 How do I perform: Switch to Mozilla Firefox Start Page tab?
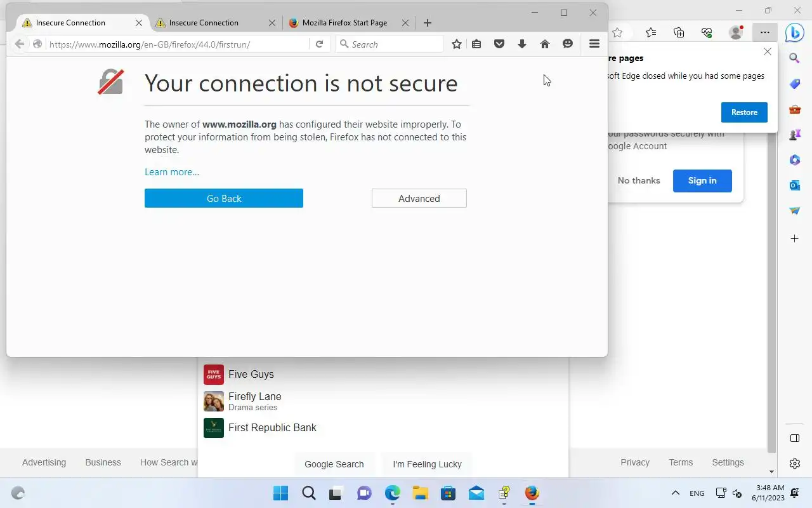pos(346,23)
